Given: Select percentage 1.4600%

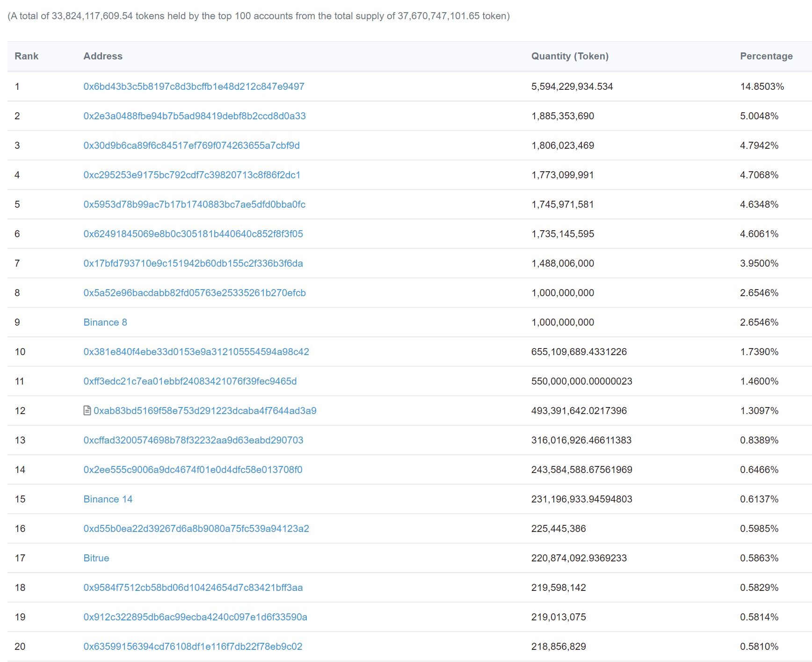Looking at the screenshot, I should click(759, 381).
